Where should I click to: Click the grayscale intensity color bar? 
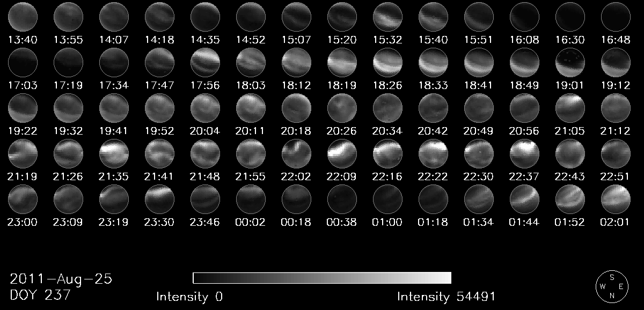tap(322, 277)
